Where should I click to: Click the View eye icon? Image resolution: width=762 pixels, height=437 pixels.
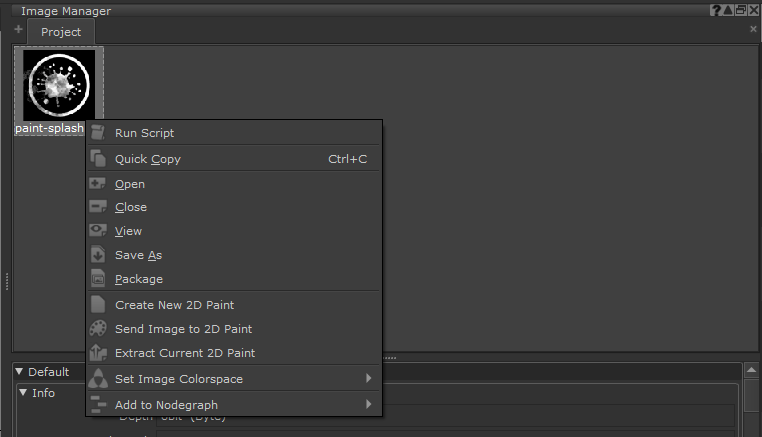pyautogui.click(x=97, y=231)
